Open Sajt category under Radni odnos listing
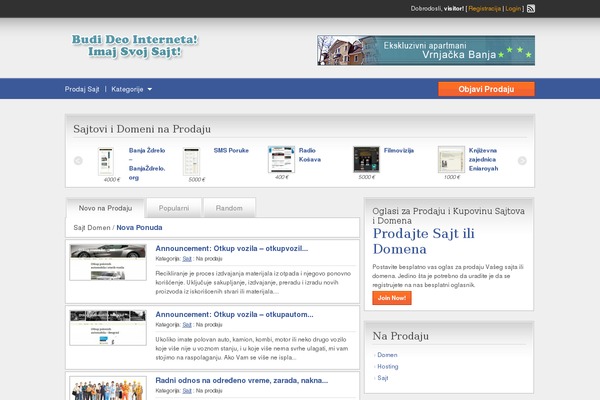 pyautogui.click(x=187, y=391)
